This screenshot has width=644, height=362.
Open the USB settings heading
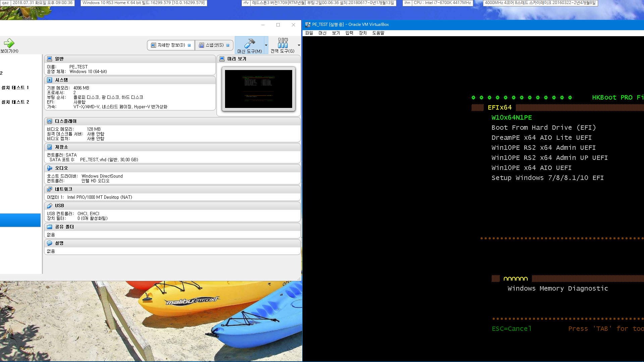tap(59, 205)
